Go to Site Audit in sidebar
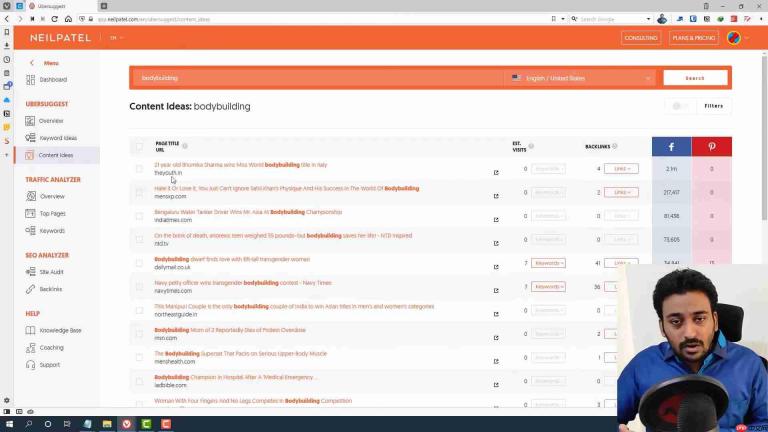This screenshot has height=432, width=768. coord(51,272)
